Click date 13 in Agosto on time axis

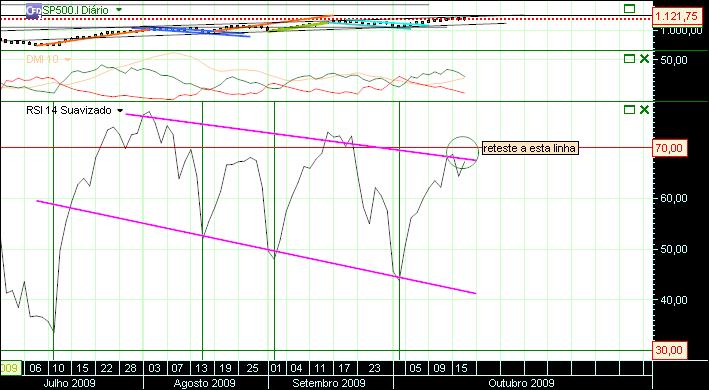pos(201,368)
